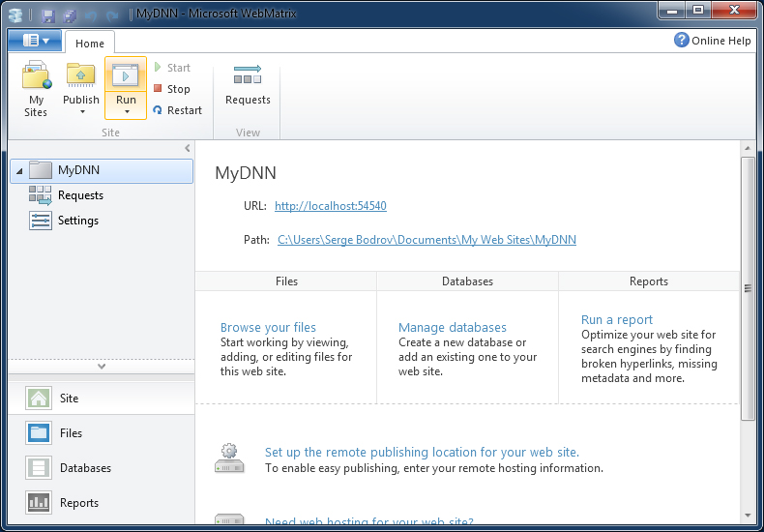Restart the site
Screen dimensions: 764x532
[x=177, y=110]
